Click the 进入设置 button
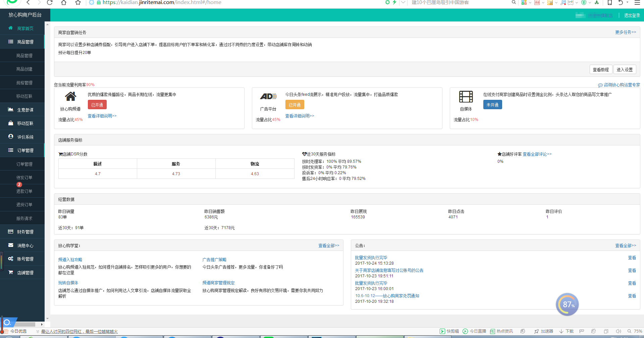 point(625,70)
